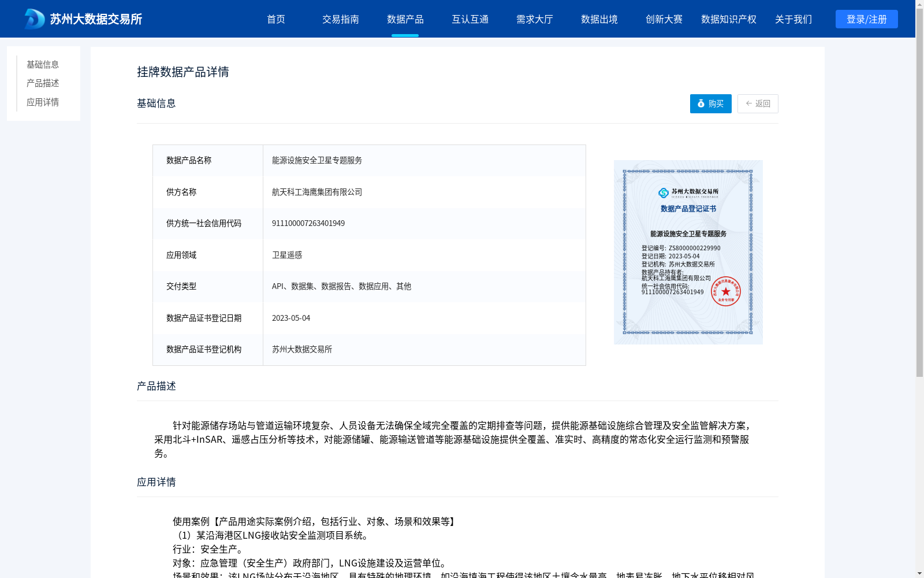Go to 互认互通 page
The image size is (924, 578).
point(470,19)
